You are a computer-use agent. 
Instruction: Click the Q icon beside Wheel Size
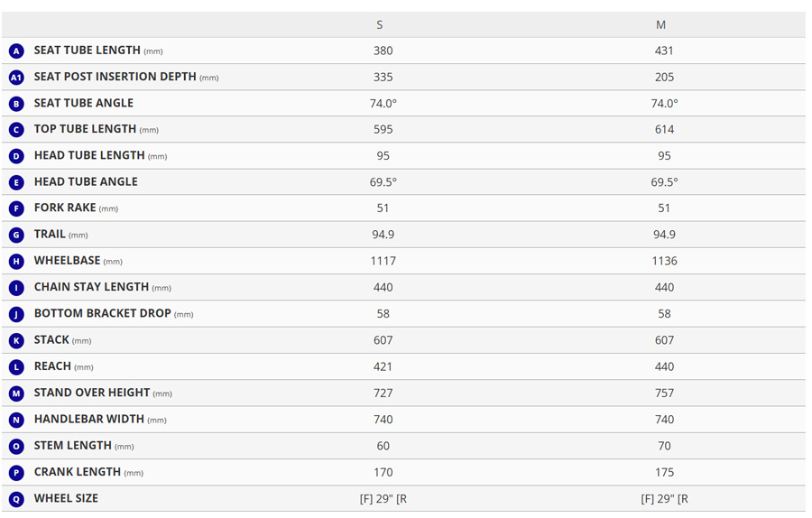point(16,499)
